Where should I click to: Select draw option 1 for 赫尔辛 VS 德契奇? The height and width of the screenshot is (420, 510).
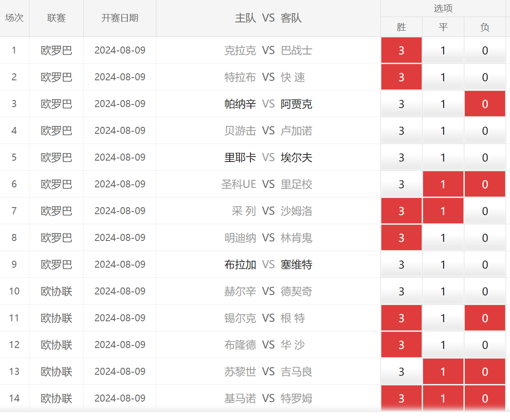pos(443,291)
